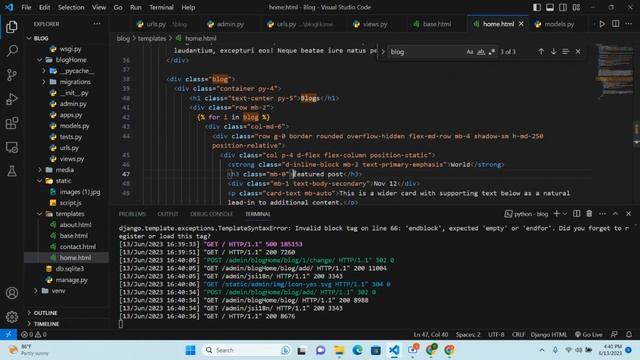640x360 pixels.
Task: Open the Search view in activity bar
Action: (x=12, y=51)
